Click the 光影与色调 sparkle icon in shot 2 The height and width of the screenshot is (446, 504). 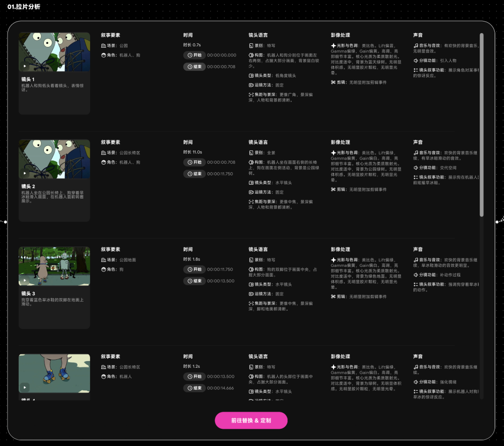(x=333, y=153)
